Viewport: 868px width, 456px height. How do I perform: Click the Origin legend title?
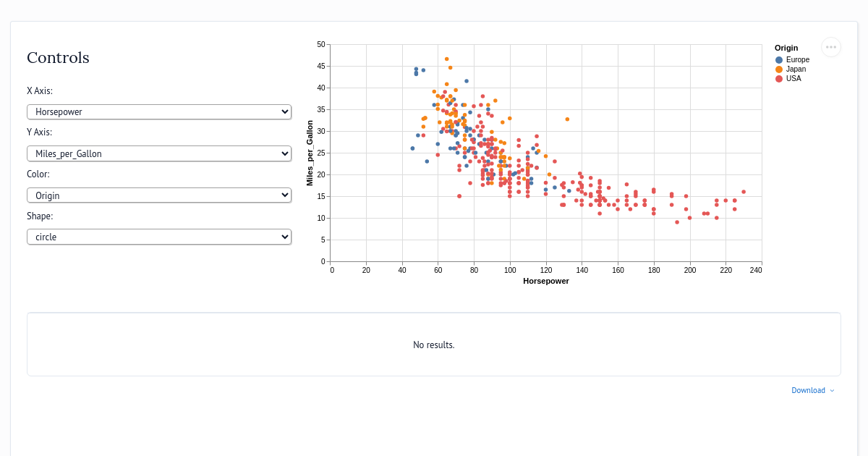(x=786, y=48)
